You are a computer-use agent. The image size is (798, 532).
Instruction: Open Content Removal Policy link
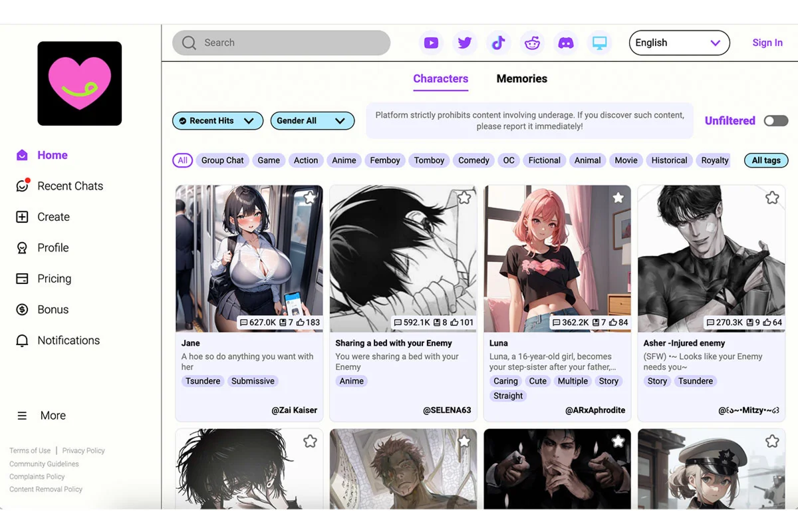(46, 489)
